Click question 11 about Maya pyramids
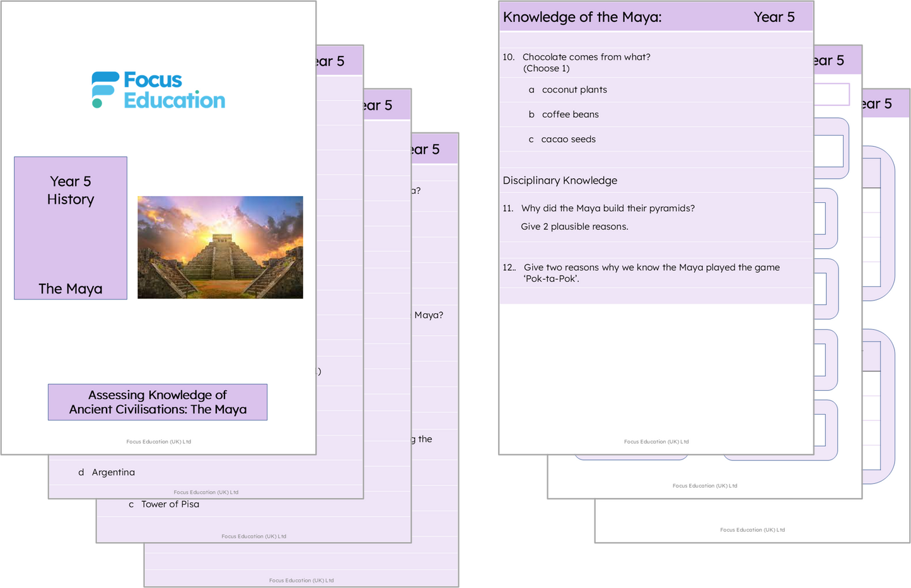The width and height of the screenshot is (911, 588). pyautogui.click(x=607, y=209)
